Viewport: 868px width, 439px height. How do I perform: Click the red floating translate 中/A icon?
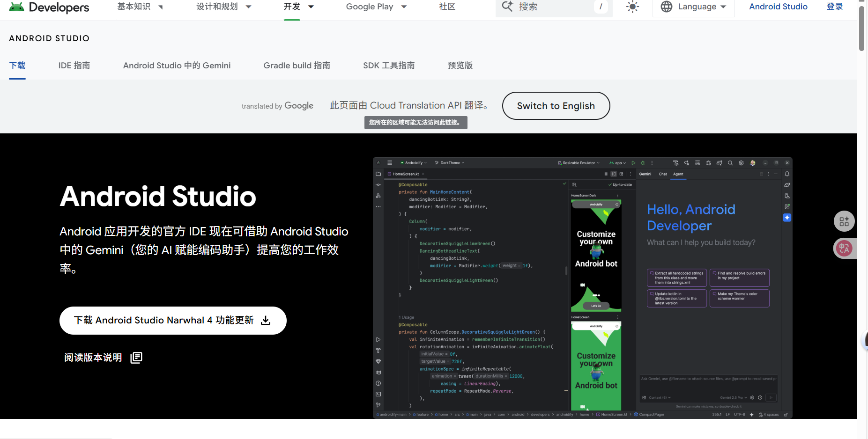click(844, 249)
